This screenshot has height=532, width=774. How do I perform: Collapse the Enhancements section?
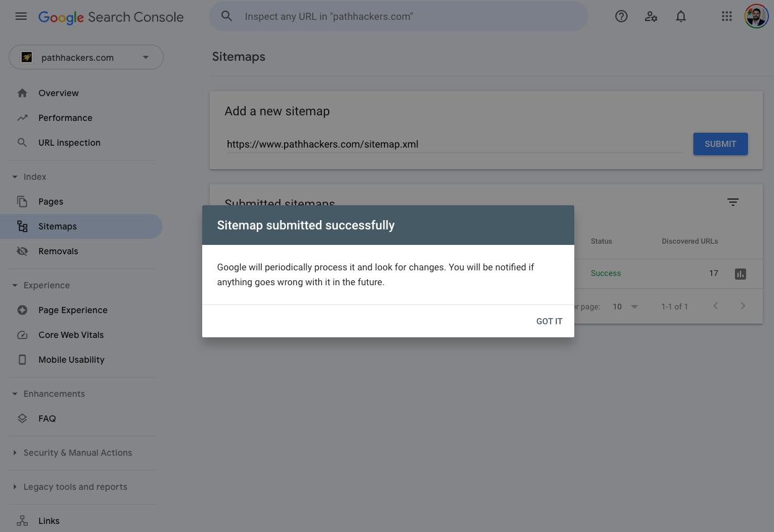(x=15, y=394)
